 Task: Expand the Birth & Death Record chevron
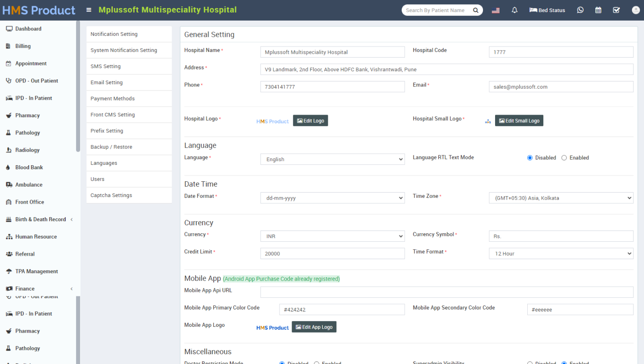pyautogui.click(x=72, y=219)
